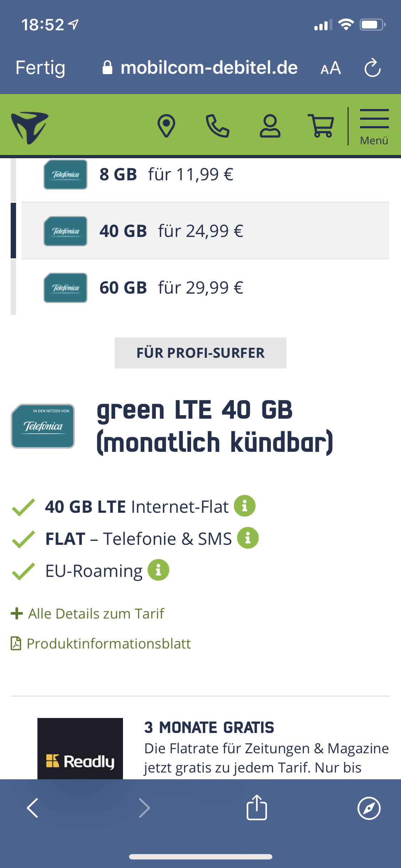
Task: Tap the phone contact icon
Action: [x=217, y=126]
